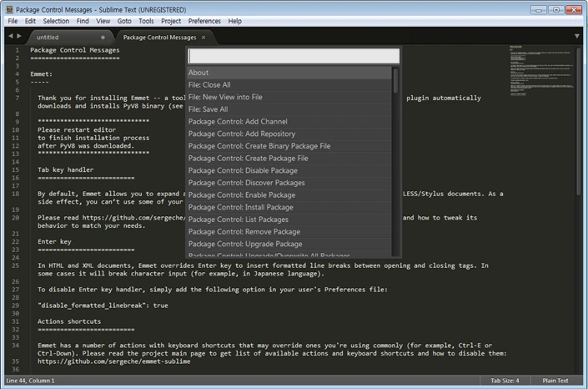The height and width of the screenshot is (389, 588).
Task: Minimize the Sublime Text window
Action: pyautogui.click(x=539, y=10)
